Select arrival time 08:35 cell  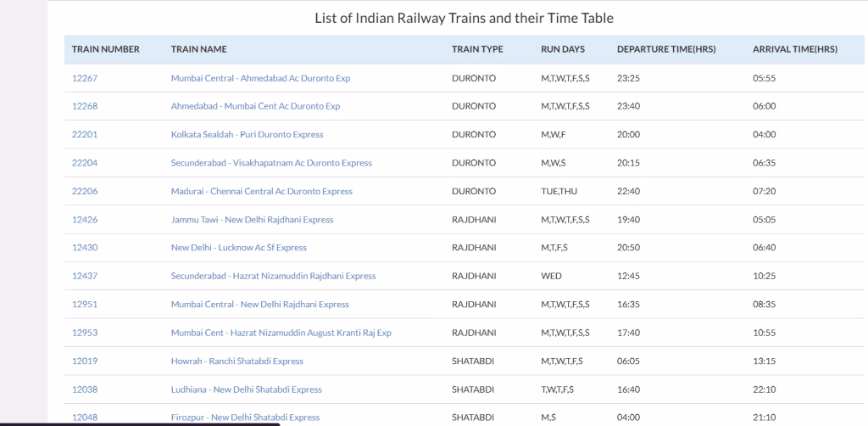(764, 304)
